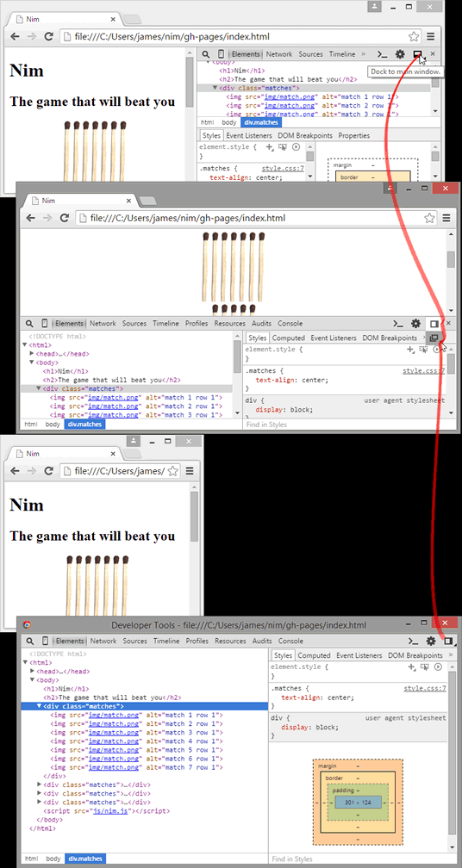Reload page in the small third browser window
Image resolution: width=462 pixels, height=868 pixels.
(48, 471)
